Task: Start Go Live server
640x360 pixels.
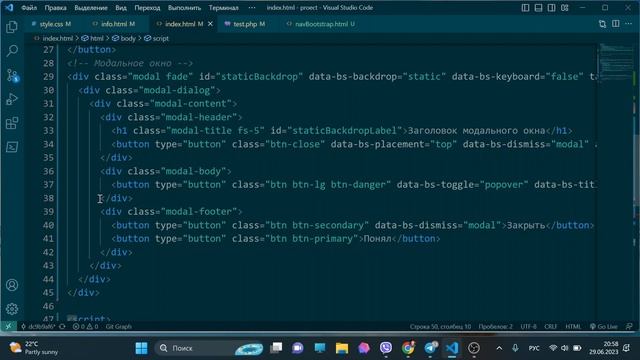Action: (x=604, y=327)
